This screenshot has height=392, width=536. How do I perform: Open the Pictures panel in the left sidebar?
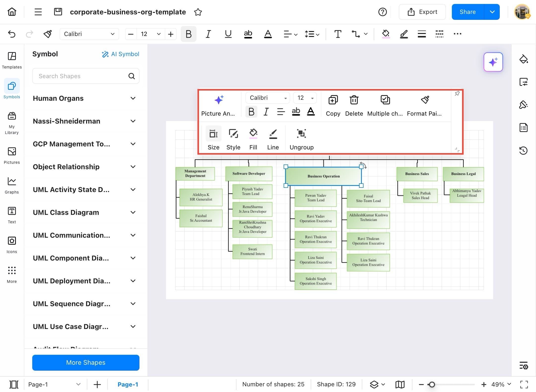tap(11, 155)
